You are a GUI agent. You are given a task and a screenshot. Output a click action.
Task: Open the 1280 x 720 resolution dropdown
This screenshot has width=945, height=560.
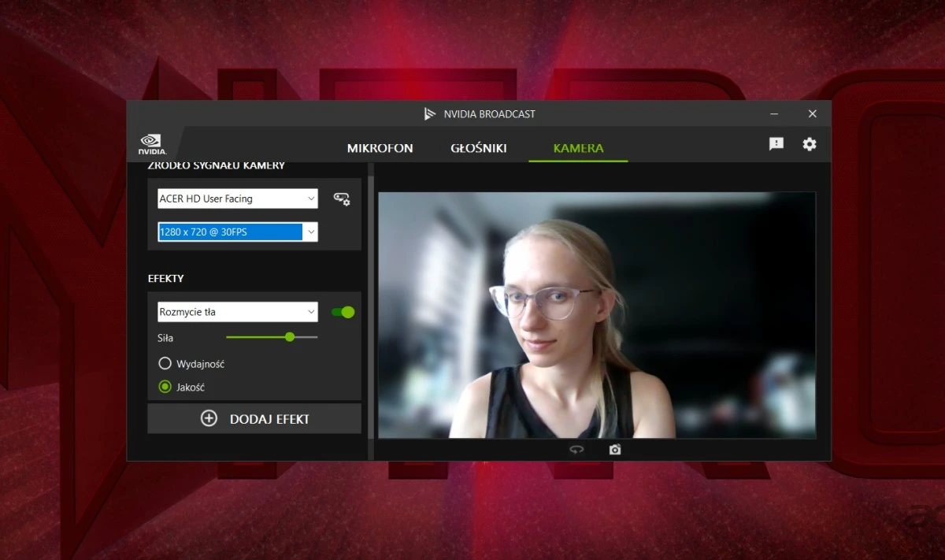tap(238, 232)
